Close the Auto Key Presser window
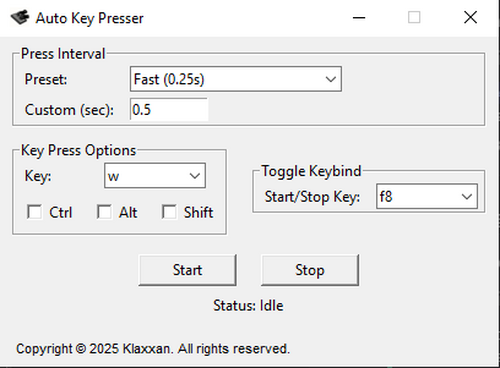 (470, 17)
